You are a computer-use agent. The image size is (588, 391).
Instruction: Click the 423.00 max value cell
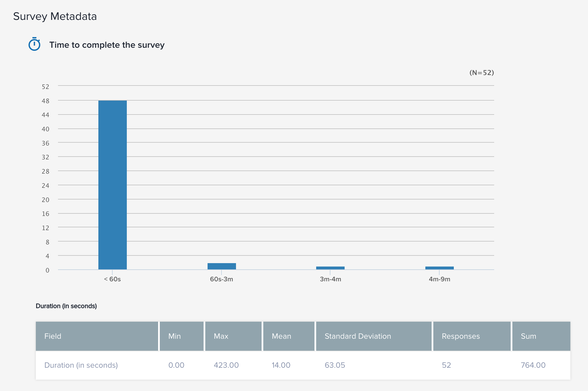pos(226,365)
